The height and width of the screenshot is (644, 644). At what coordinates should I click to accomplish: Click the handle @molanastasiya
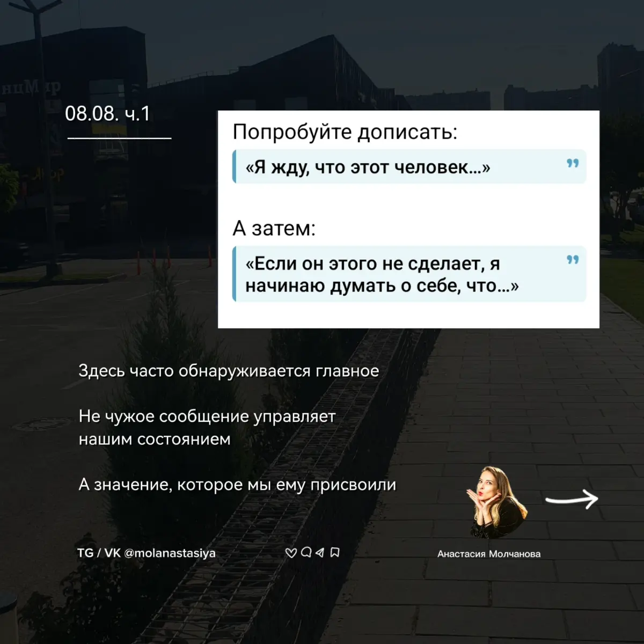tap(170, 553)
